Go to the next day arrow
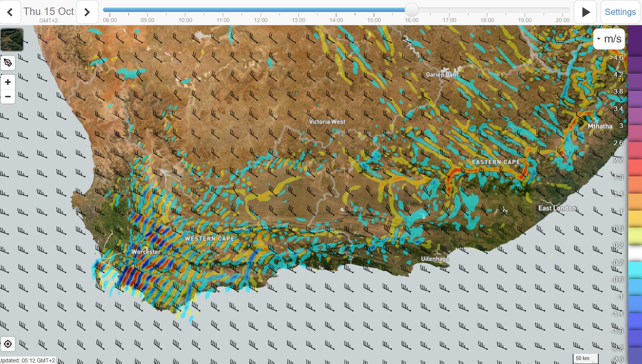Image resolution: width=642 pixels, height=364 pixels. (87, 12)
